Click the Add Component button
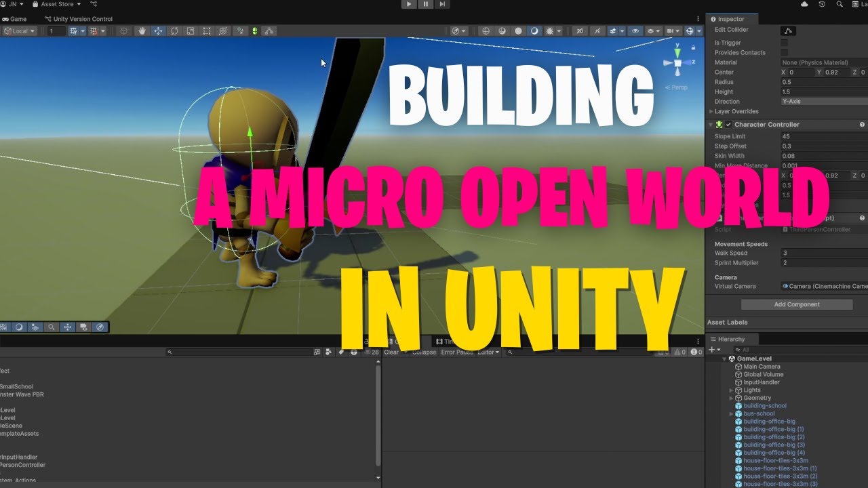Screen dimensions: 868x488 click(x=797, y=304)
